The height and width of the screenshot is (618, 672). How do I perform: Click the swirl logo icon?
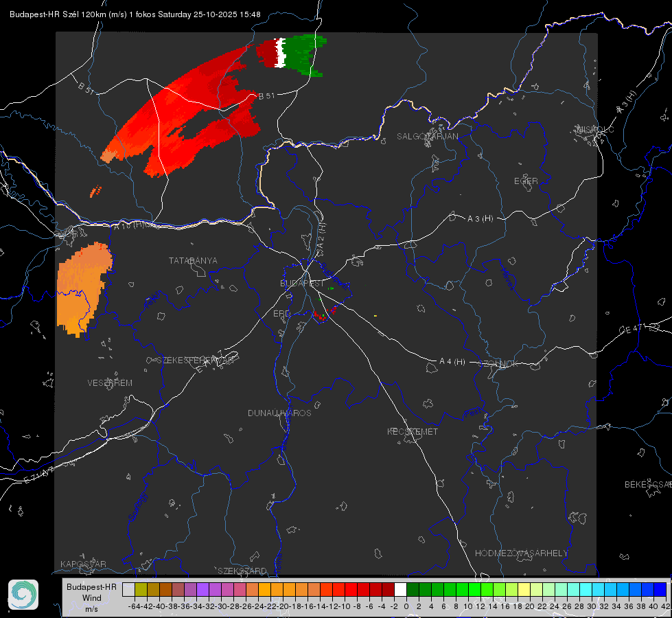(x=23, y=595)
